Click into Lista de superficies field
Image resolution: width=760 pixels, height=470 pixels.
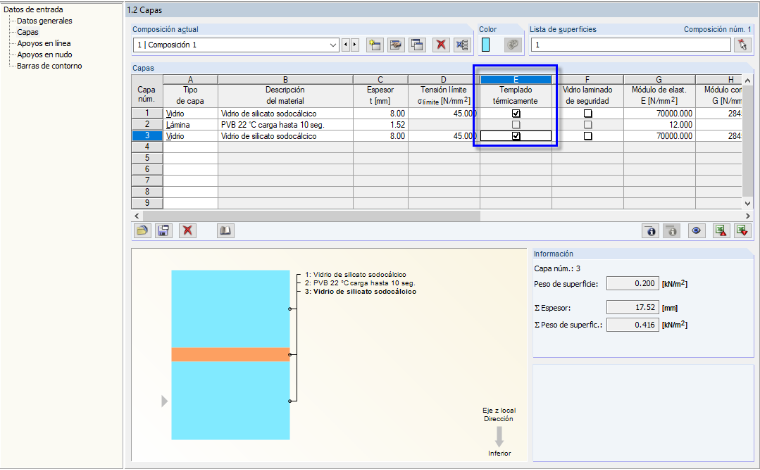[631, 45]
